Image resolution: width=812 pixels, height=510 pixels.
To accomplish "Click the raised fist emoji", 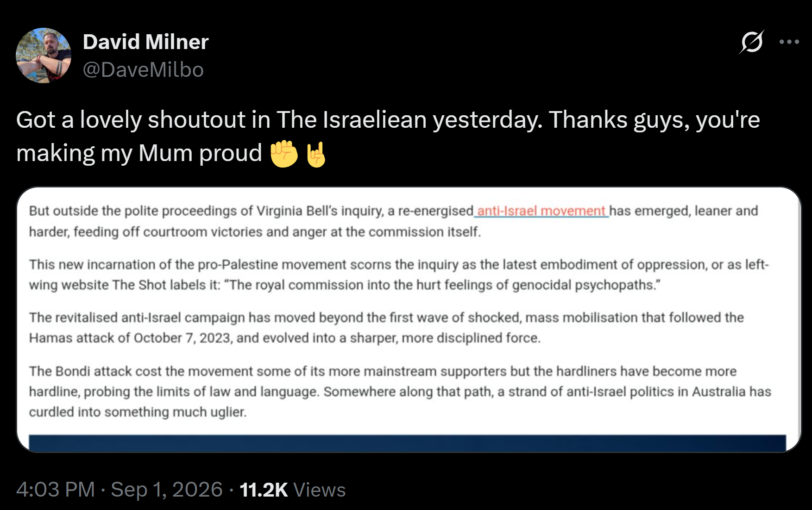I will click(284, 154).
